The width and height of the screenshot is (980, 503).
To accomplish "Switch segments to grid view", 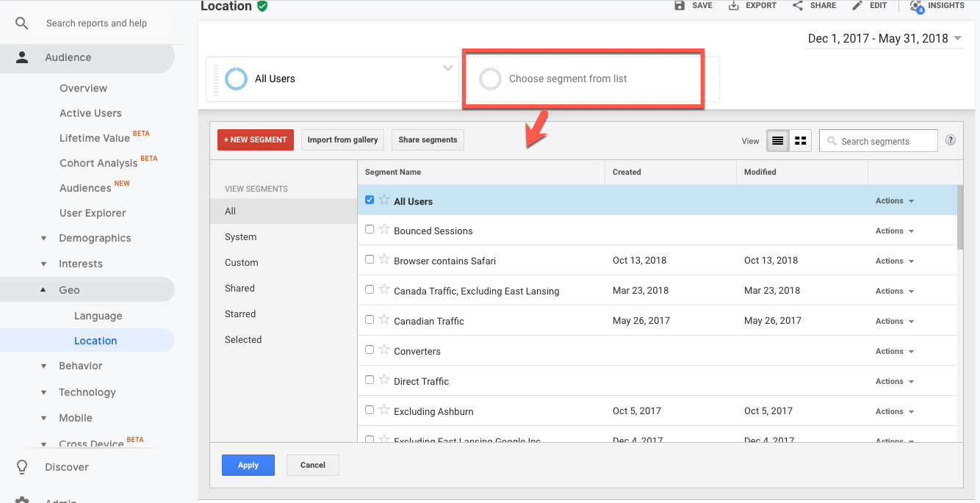I will click(x=800, y=140).
